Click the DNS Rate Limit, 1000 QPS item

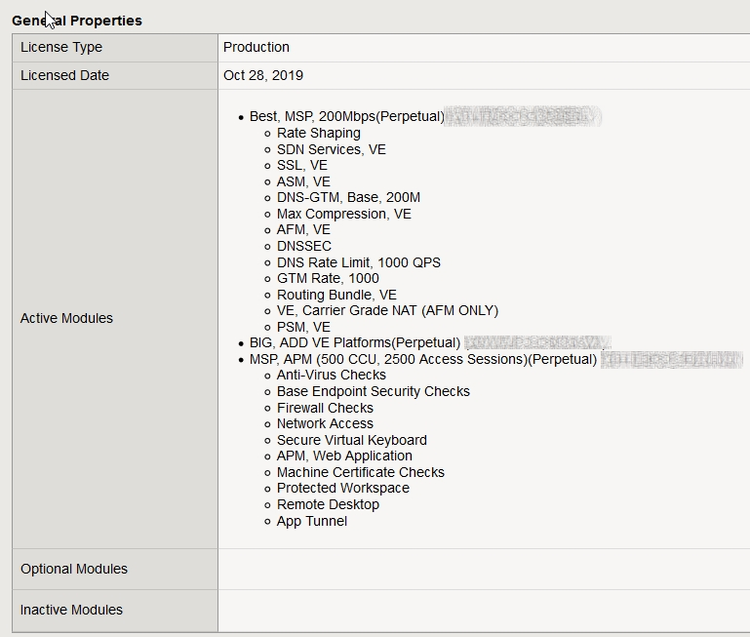click(358, 262)
